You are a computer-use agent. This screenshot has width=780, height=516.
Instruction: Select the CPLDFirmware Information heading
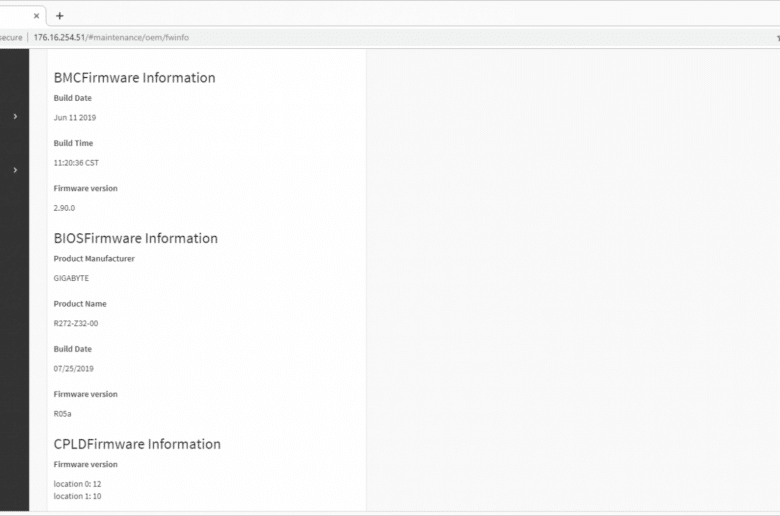[x=137, y=444]
